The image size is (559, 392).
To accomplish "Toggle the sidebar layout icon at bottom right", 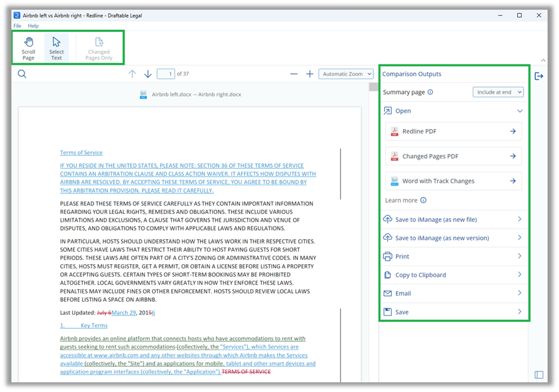I will [539, 375].
